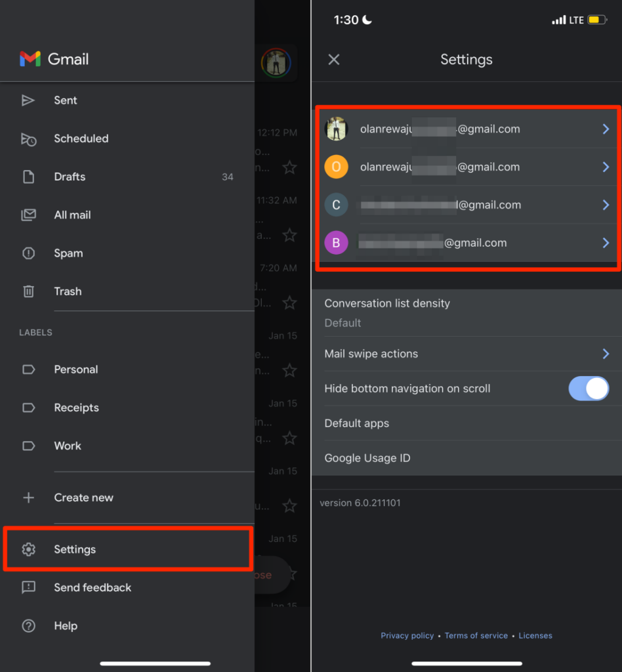Select the Personal label icon

pyautogui.click(x=28, y=369)
